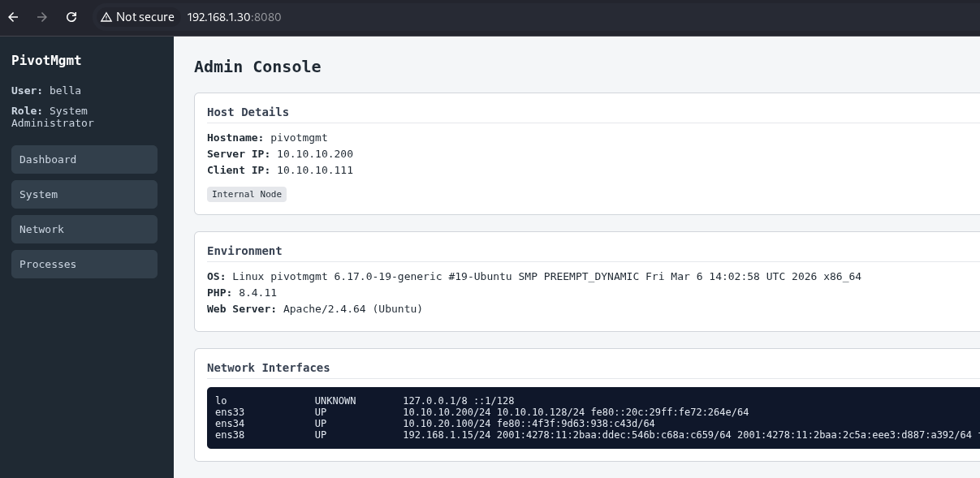Click the Admin Console page heading
The height and width of the screenshot is (478, 980).
257,67
